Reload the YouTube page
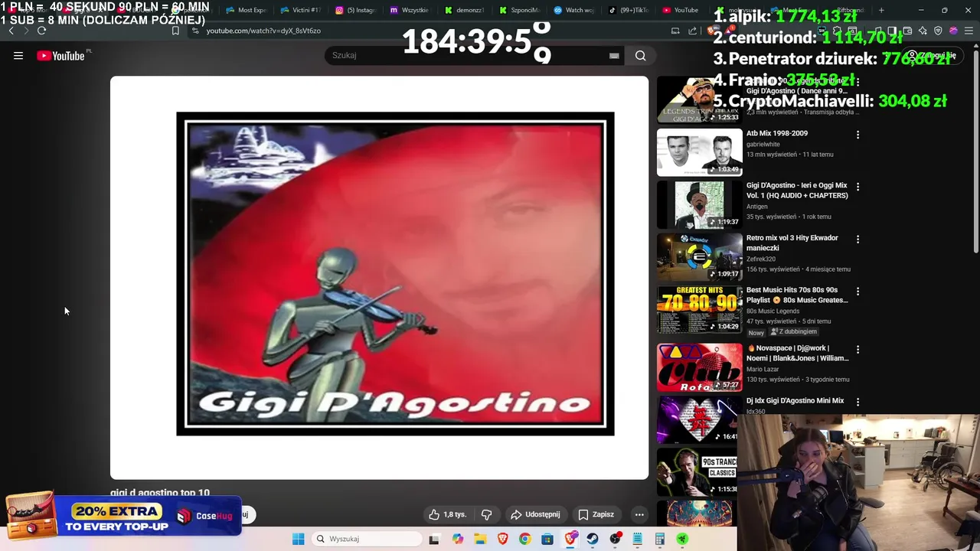Screen dimensions: 980x551 coord(41,31)
